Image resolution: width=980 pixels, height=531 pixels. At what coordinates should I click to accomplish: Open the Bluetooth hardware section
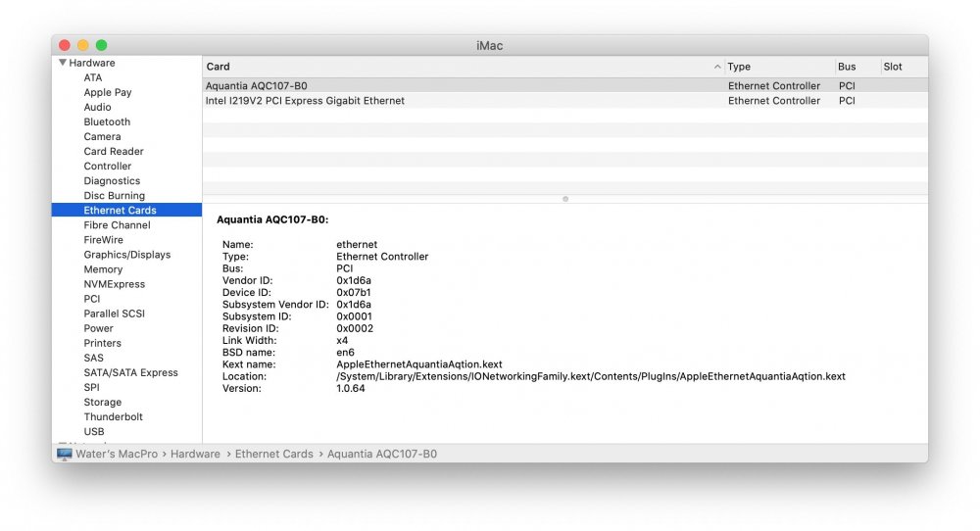coord(107,121)
